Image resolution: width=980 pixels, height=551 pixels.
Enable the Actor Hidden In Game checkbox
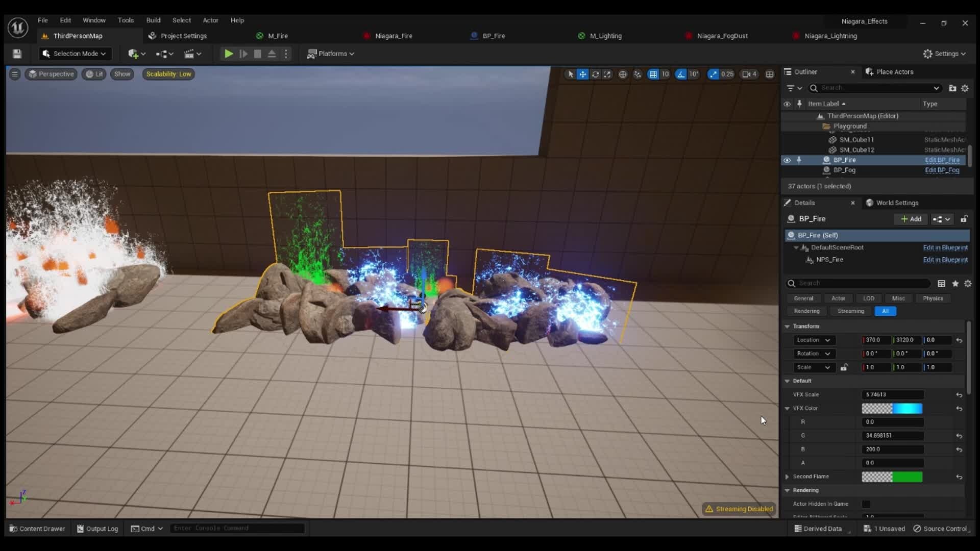866,504
